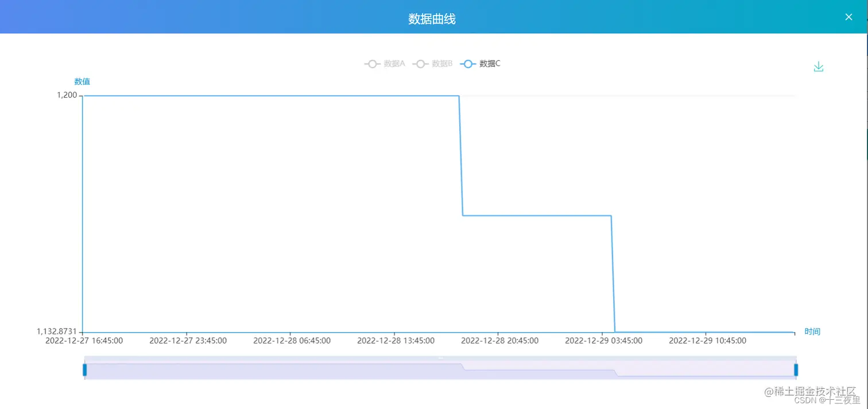
Task: Click the 数据A legend circle marker
Action: pos(372,64)
